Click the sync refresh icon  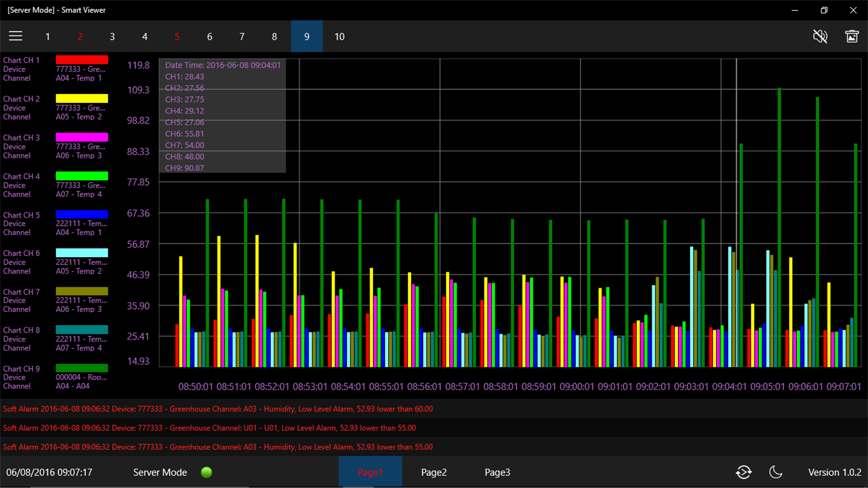pos(744,472)
